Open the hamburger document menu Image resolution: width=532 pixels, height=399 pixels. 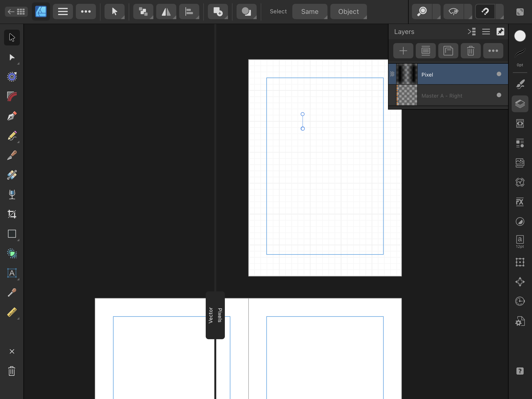[x=63, y=11]
